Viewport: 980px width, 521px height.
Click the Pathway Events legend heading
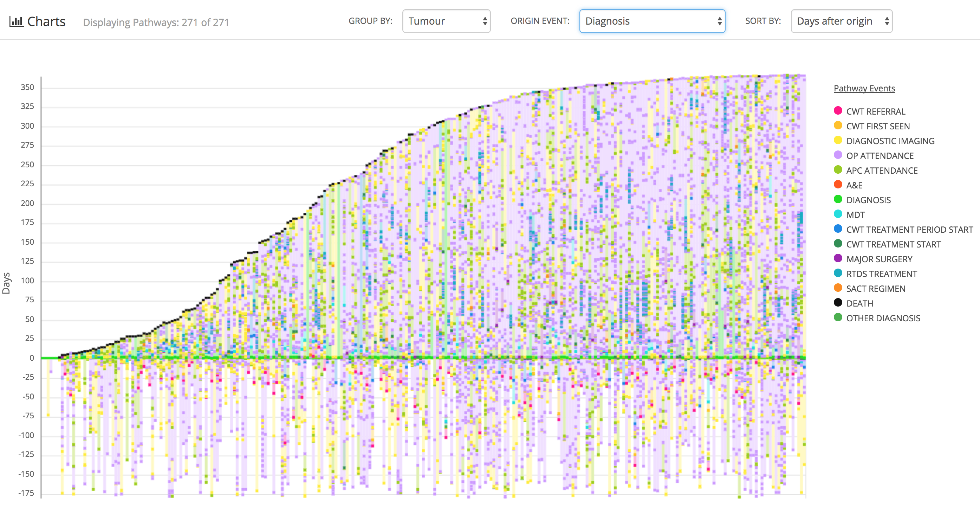864,88
